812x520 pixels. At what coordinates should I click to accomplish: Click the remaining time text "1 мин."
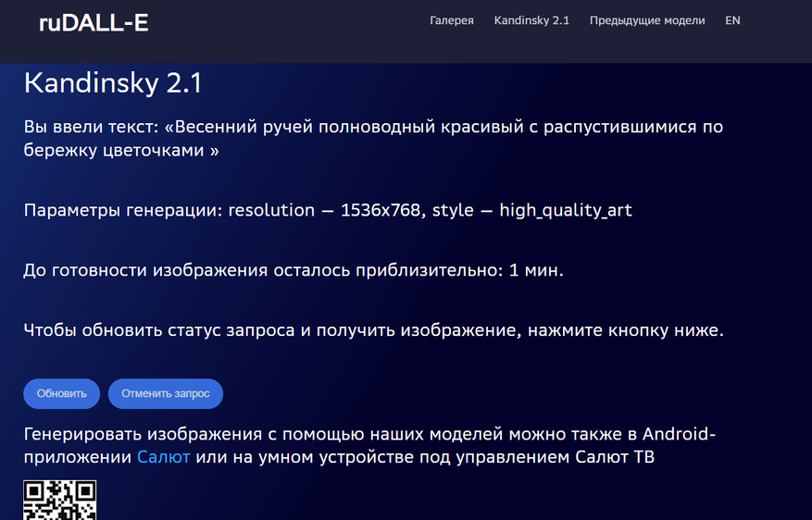(536, 270)
